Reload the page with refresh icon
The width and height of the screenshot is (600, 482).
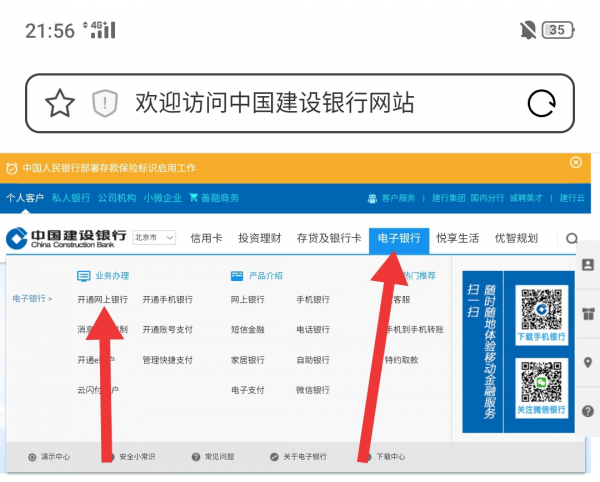[x=541, y=103]
